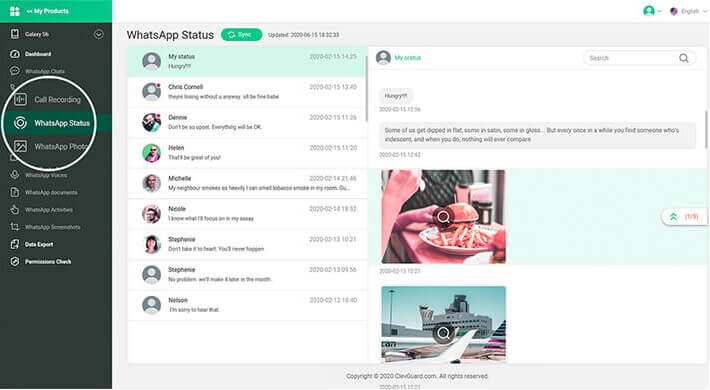Click the green 'My status' header label

click(408, 58)
